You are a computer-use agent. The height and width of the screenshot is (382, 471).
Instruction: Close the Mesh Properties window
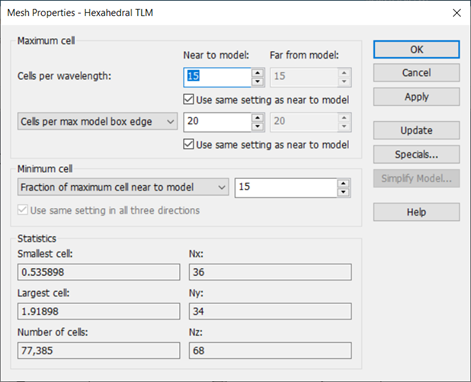[x=457, y=13]
